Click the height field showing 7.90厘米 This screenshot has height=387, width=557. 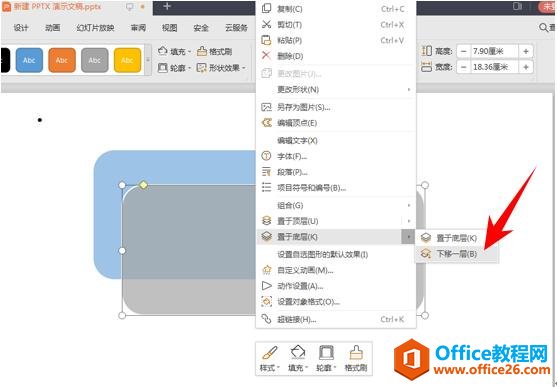494,52
